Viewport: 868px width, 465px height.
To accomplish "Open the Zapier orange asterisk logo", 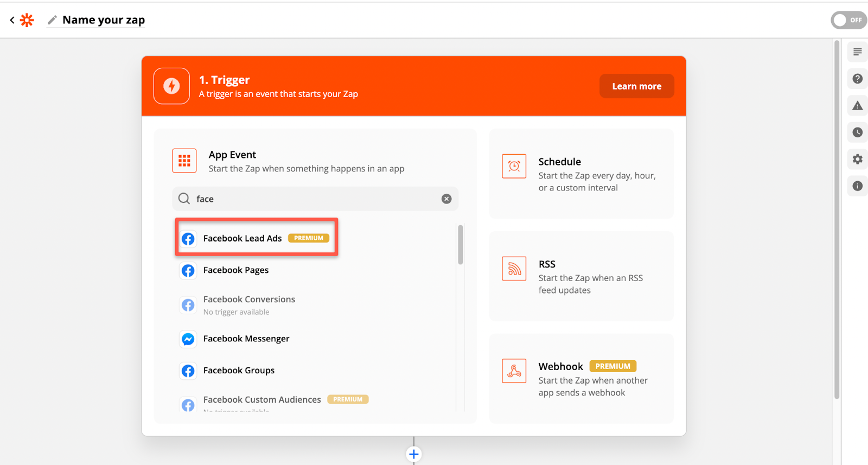I will coord(27,20).
